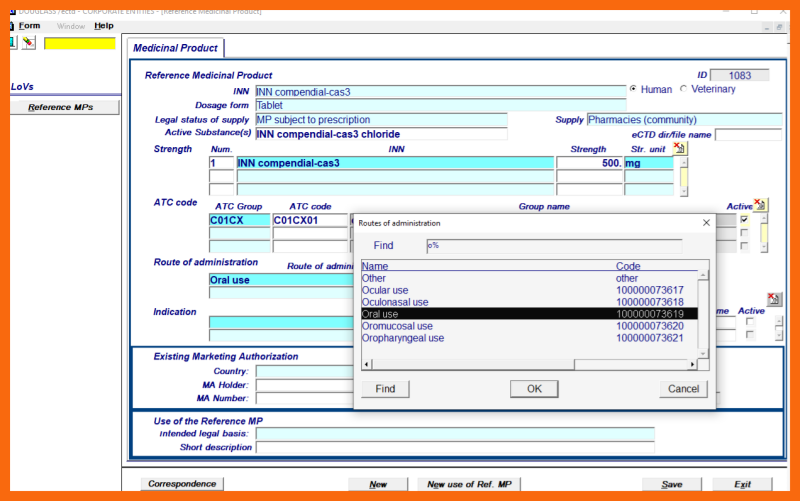
Task: Click delete-record icon beside ATC Active header
Action: click(760, 205)
